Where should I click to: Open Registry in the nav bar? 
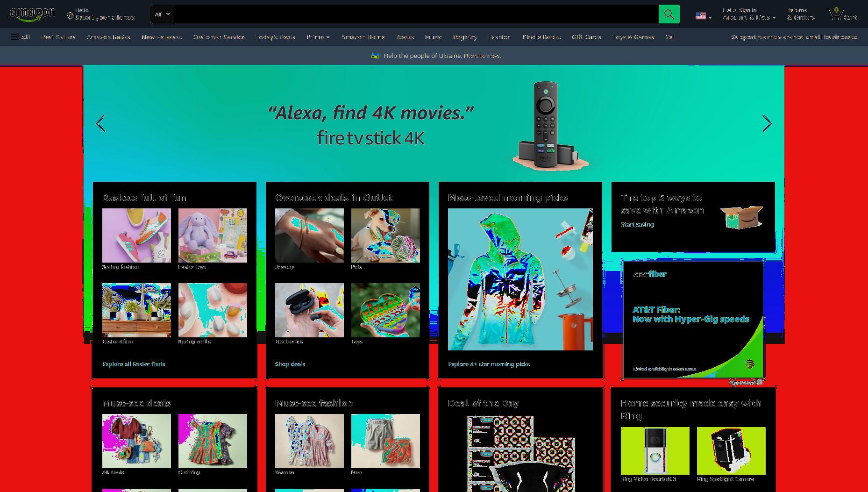pos(465,37)
